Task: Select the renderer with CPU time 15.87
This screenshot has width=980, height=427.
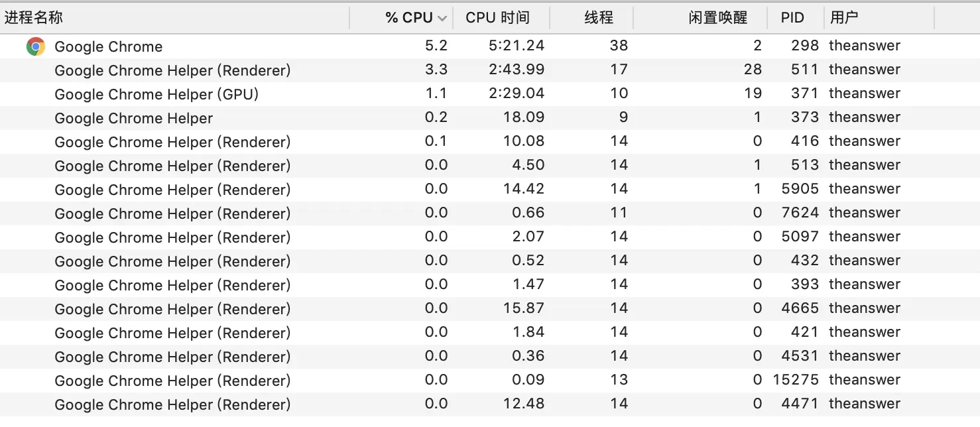Action: coord(172,308)
